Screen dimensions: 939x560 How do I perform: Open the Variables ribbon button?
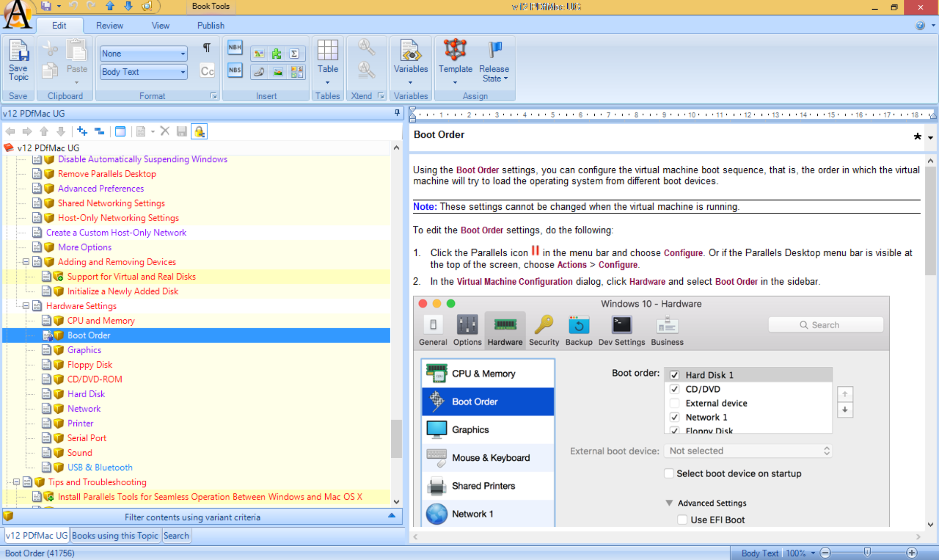pyautogui.click(x=410, y=60)
